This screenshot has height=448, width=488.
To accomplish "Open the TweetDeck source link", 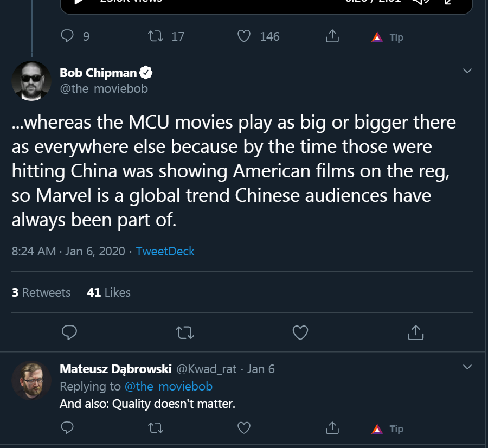I will pos(165,251).
